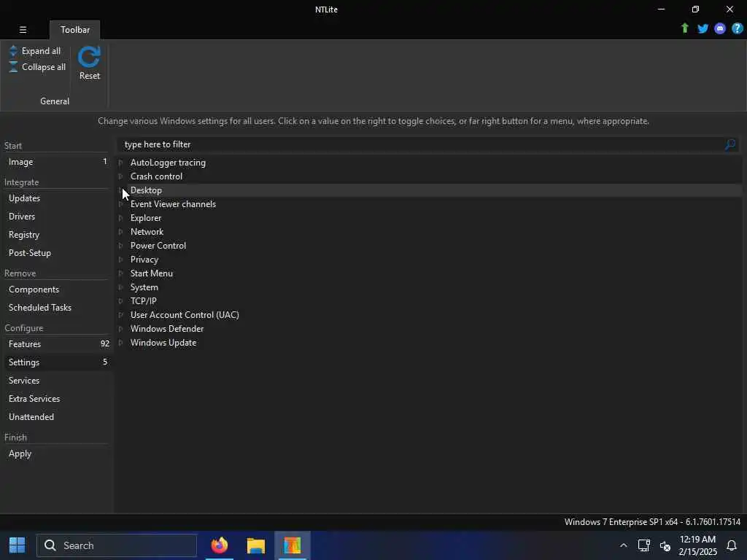The height and width of the screenshot is (560, 747).
Task: Click the Collapse all icon
Action: tap(13, 66)
